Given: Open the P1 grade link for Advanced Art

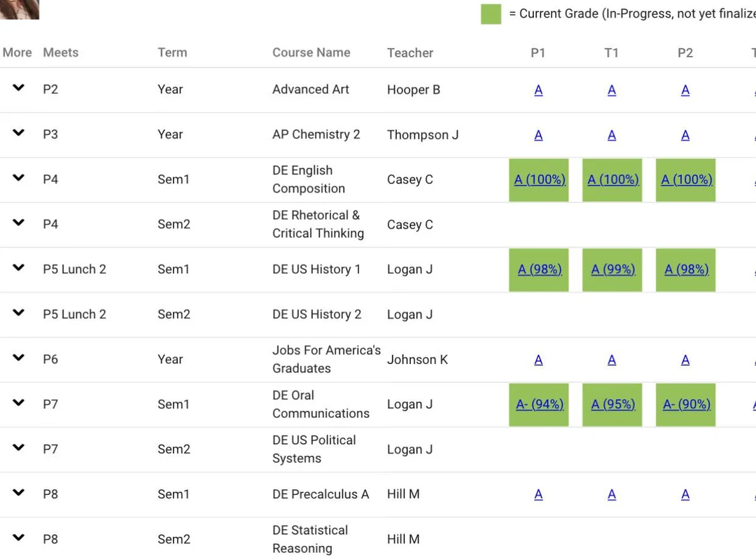Looking at the screenshot, I should click(x=538, y=90).
